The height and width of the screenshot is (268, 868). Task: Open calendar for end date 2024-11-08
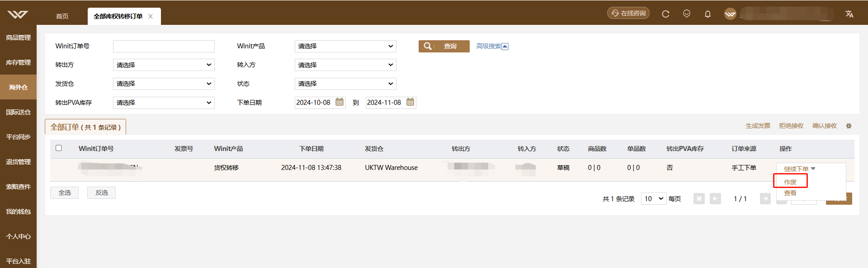[x=410, y=102]
